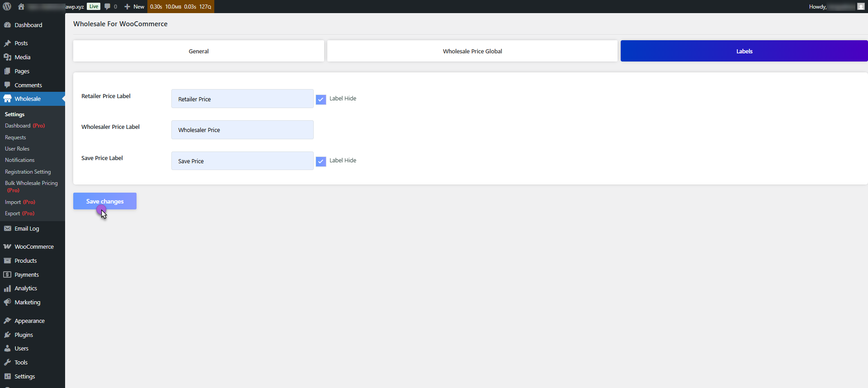Open the Wholesale Price Global tab
Screen dimensions: 868x388
tap(472, 51)
